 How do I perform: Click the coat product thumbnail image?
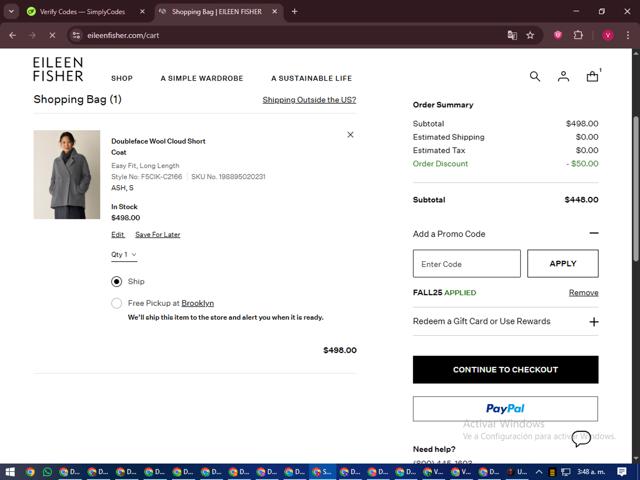[x=67, y=175]
